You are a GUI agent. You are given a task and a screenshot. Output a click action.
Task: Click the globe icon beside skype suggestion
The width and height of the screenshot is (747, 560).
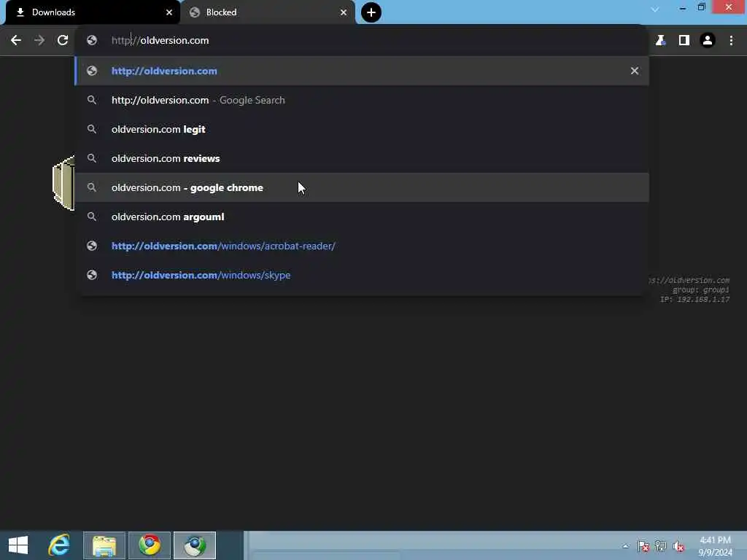coord(92,275)
